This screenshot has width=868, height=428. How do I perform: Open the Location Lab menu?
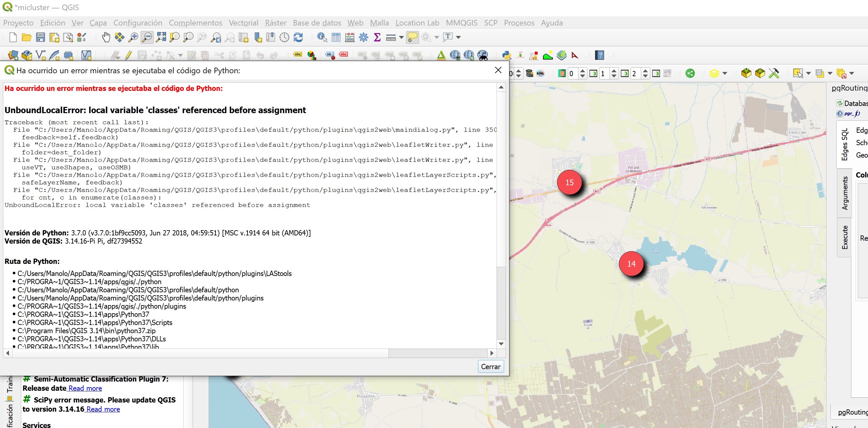(x=417, y=23)
